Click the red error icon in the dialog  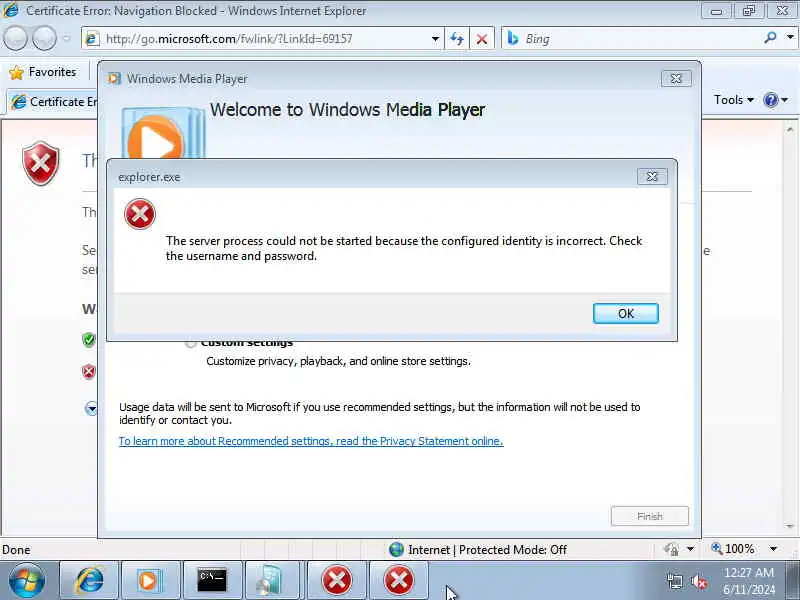click(x=140, y=214)
